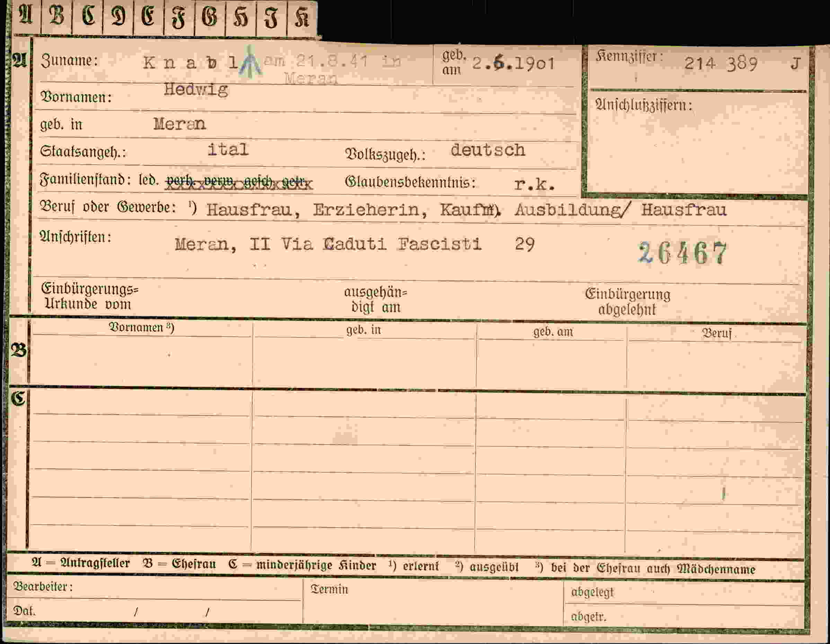This screenshot has width=830, height=644.
Task: Click the 'Staatsangeh.:' label
Action: coord(83,152)
